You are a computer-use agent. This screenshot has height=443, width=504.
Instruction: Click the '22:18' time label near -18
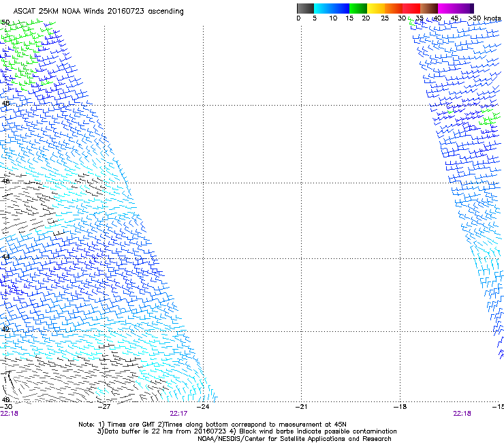[x=462, y=414]
